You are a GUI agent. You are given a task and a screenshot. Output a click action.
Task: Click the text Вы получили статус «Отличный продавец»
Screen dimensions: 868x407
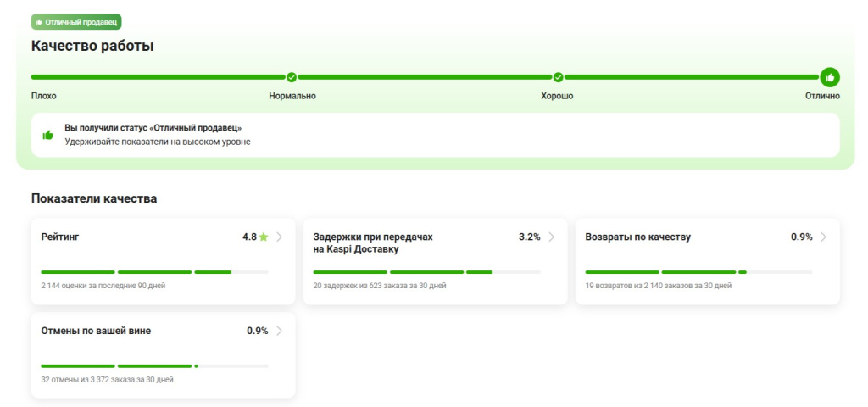[x=153, y=127]
